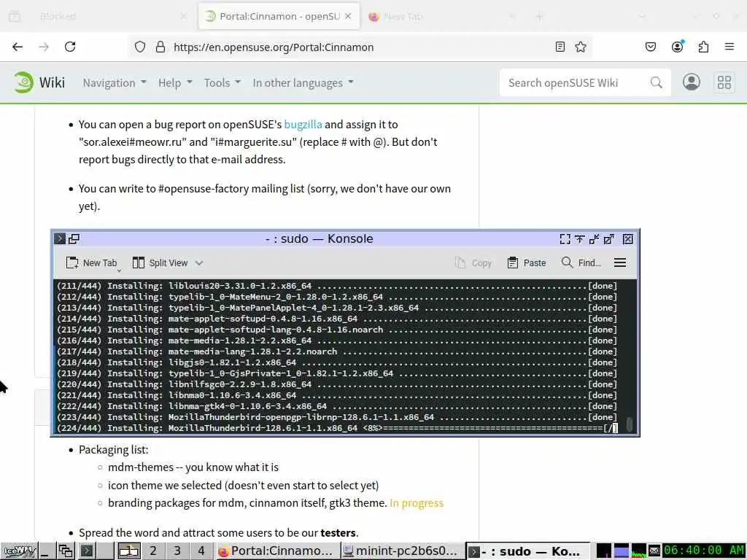The width and height of the screenshot is (747, 560).
Task: Open Find in Konsole toolbar
Action: pyautogui.click(x=581, y=262)
